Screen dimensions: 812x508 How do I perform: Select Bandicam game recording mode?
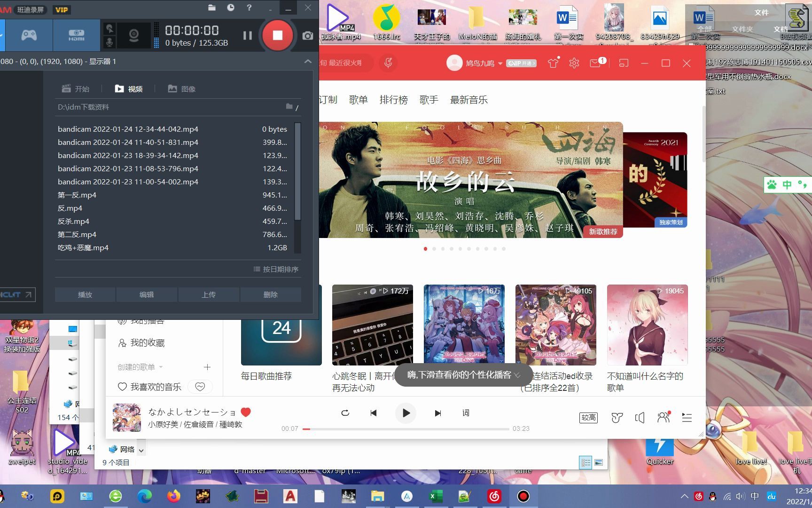[29, 35]
